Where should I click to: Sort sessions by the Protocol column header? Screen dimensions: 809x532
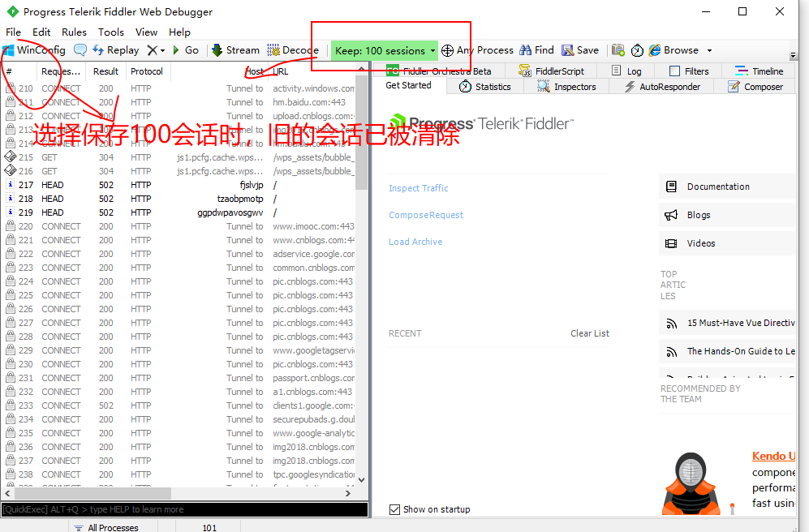point(147,71)
